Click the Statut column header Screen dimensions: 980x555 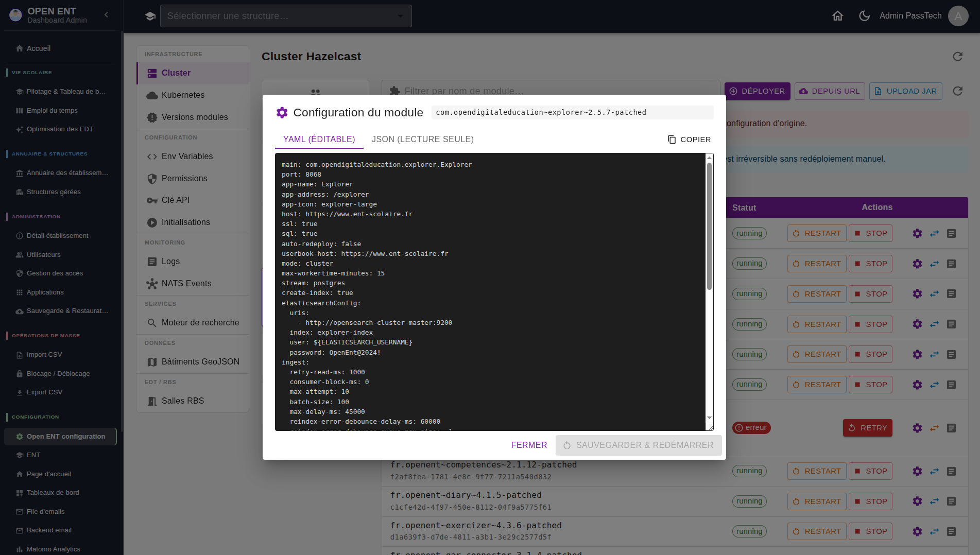744,207
